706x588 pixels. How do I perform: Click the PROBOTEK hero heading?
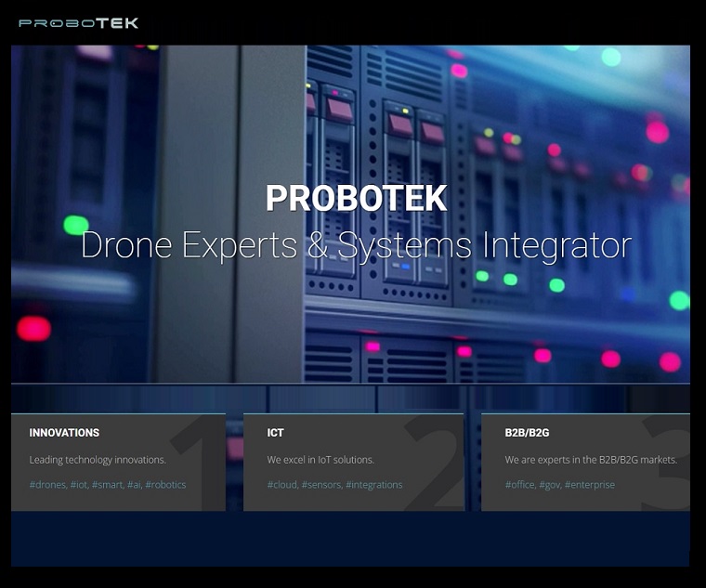coord(356,198)
